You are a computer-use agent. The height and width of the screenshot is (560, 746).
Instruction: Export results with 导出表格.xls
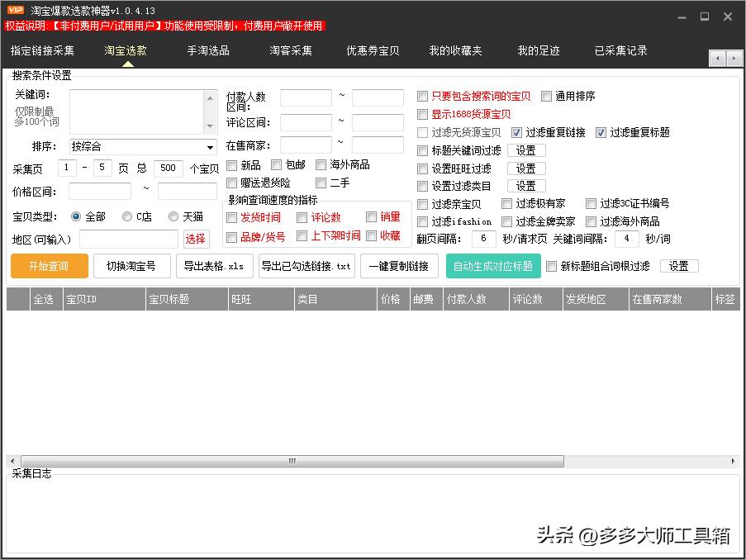tap(214, 267)
